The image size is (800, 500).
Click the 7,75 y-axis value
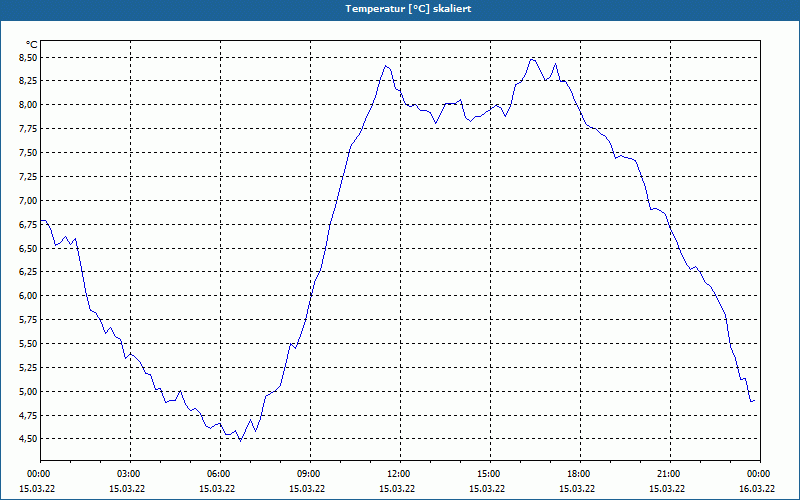[x=29, y=129]
